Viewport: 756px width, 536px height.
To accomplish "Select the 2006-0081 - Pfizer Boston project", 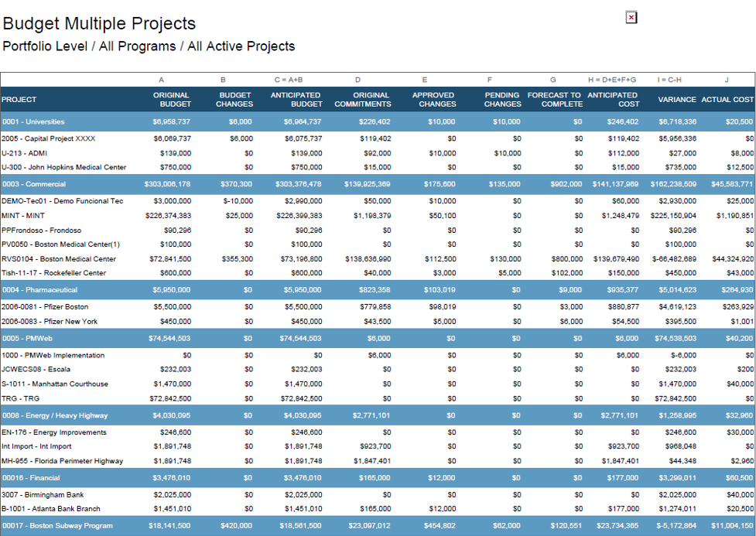I will tap(45, 307).
